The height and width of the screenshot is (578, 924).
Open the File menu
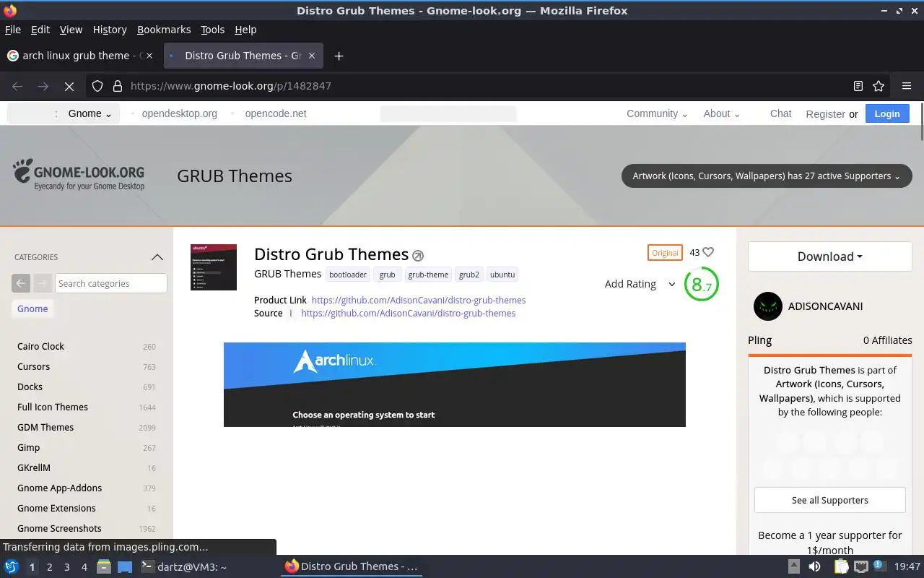(13, 30)
